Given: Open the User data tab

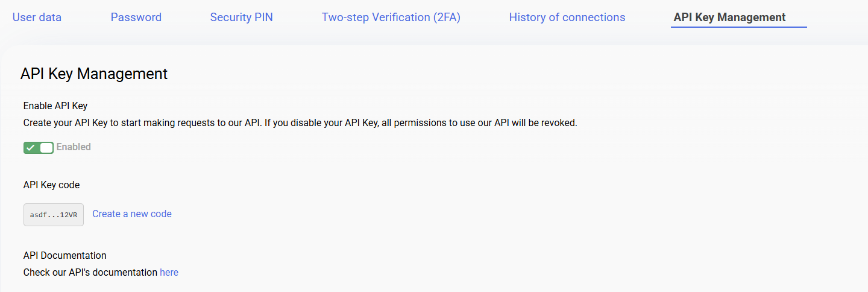Looking at the screenshot, I should pyautogui.click(x=37, y=17).
